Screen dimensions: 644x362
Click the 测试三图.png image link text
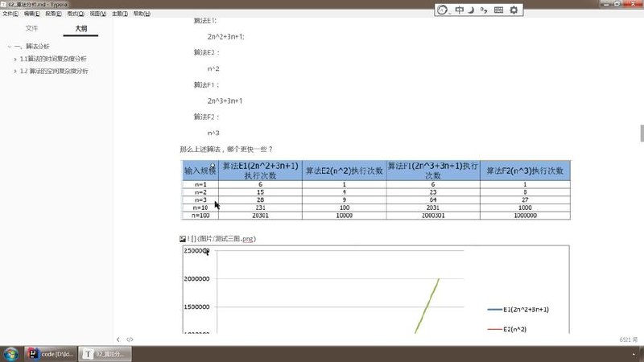click(226, 239)
